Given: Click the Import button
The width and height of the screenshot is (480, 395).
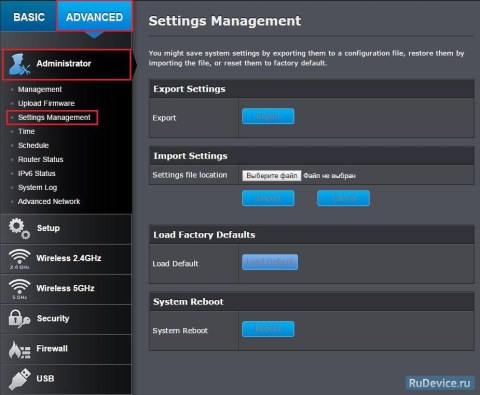Looking at the screenshot, I should coord(268,198).
